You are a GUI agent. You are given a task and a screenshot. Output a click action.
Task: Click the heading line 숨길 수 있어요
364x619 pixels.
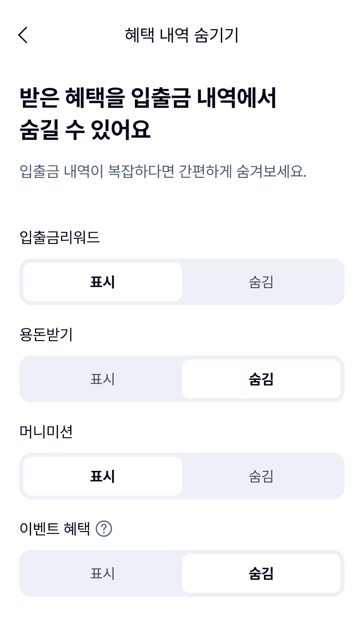(x=85, y=129)
